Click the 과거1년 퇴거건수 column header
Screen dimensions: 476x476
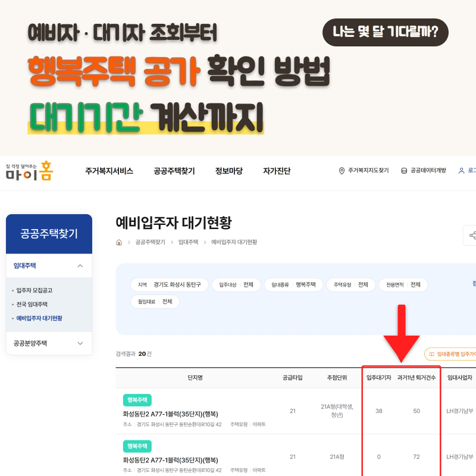[x=416, y=378]
